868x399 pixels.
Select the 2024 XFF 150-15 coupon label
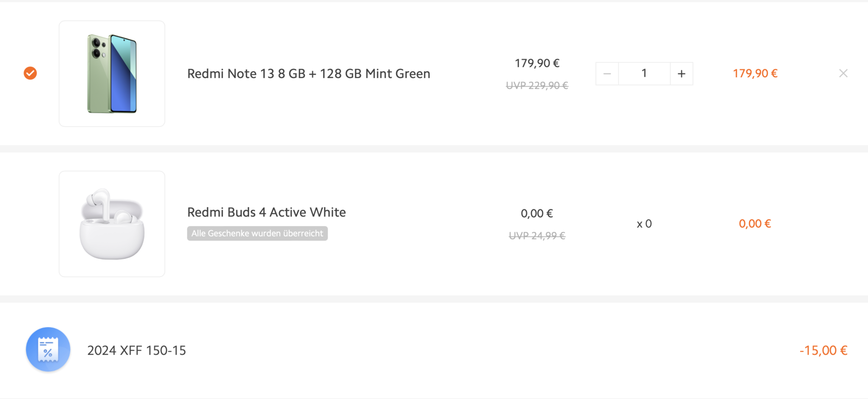[x=137, y=350]
